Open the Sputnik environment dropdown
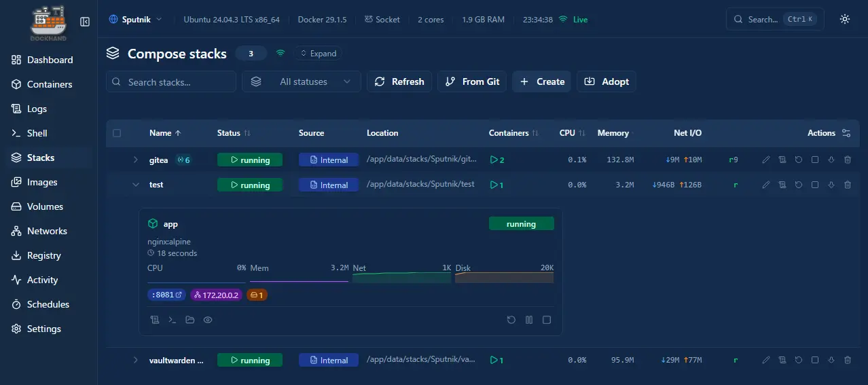The width and height of the screenshot is (868, 385). point(135,20)
